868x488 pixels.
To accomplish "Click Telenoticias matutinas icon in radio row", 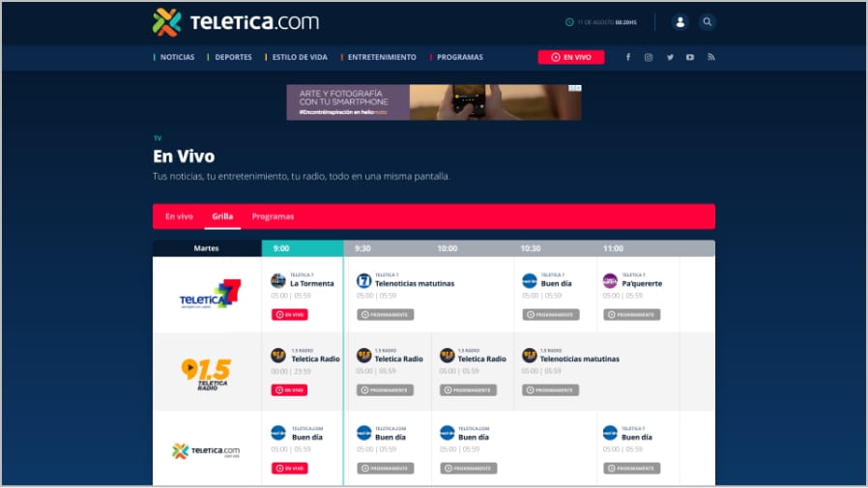I will point(530,356).
